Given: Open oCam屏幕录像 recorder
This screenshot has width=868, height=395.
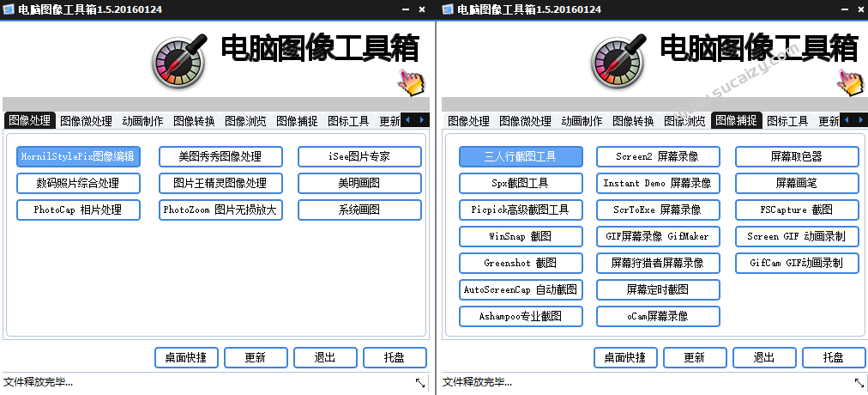Looking at the screenshot, I should [x=658, y=316].
